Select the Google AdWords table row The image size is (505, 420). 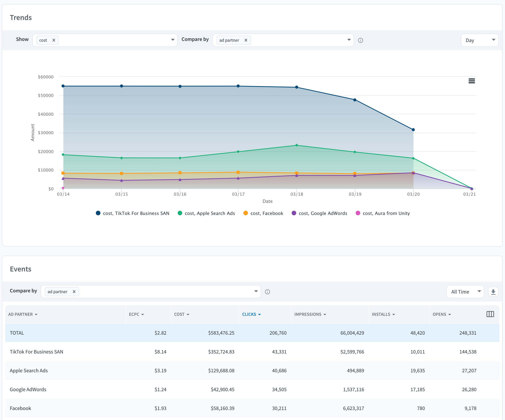pyautogui.click(x=252, y=389)
